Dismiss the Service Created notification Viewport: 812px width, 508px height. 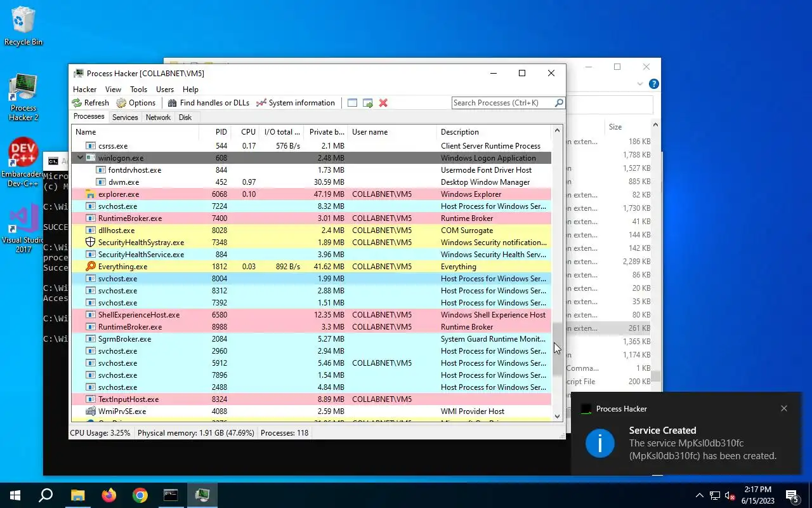pos(784,408)
